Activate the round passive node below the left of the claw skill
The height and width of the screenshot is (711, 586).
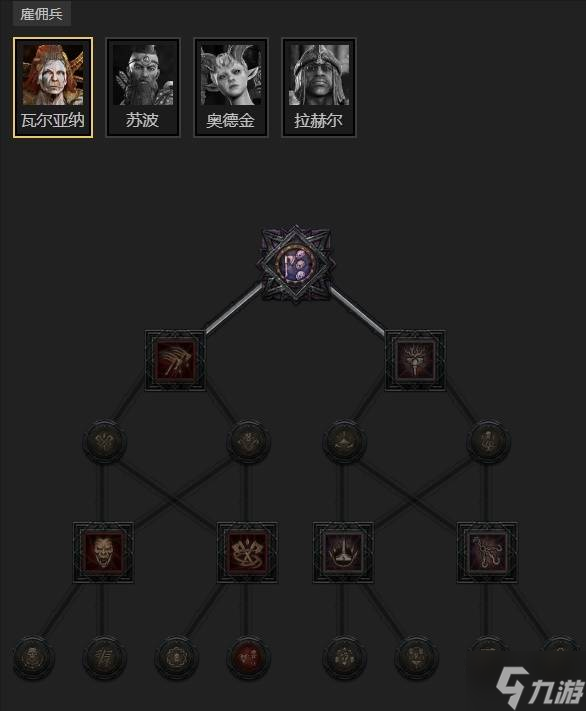(104, 442)
